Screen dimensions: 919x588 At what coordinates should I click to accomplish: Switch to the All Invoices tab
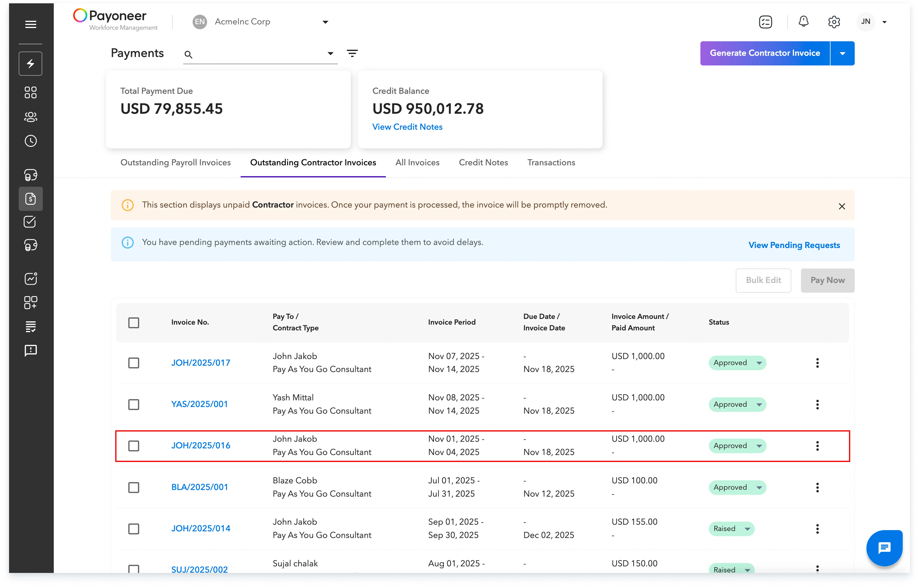417,163
